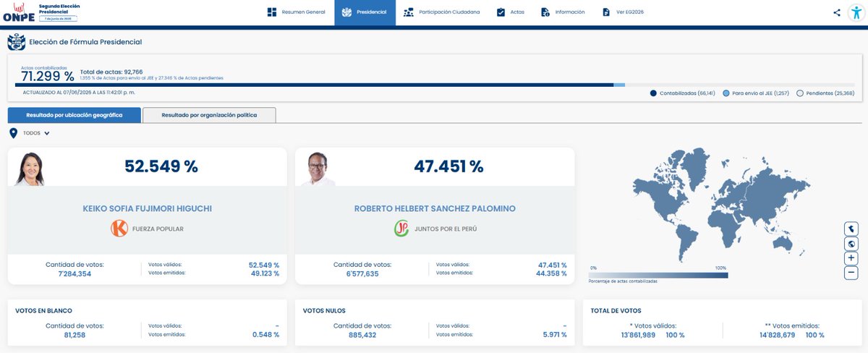Show the Peru map view

pos(851,229)
